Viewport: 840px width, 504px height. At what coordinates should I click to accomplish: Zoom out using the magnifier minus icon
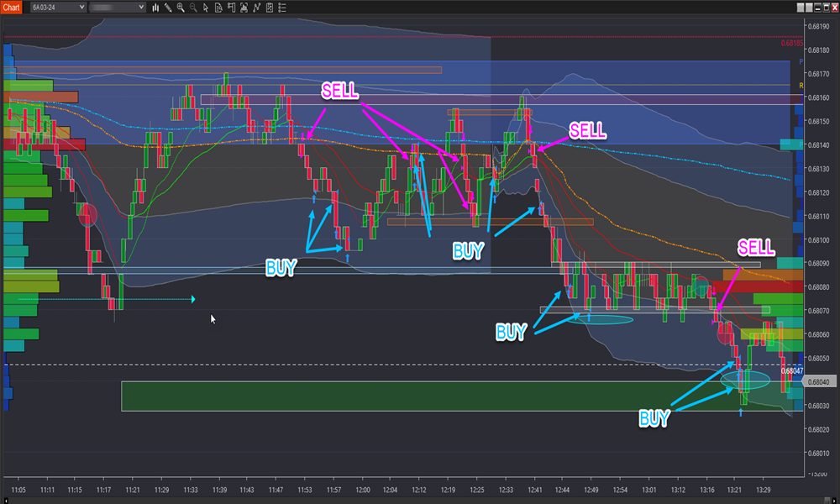pyautogui.click(x=192, y=7)
